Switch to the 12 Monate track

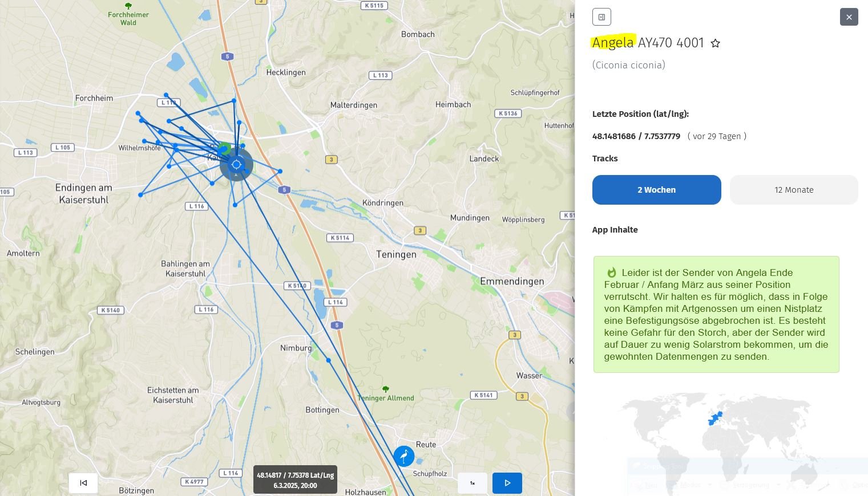tap(794, 190)
